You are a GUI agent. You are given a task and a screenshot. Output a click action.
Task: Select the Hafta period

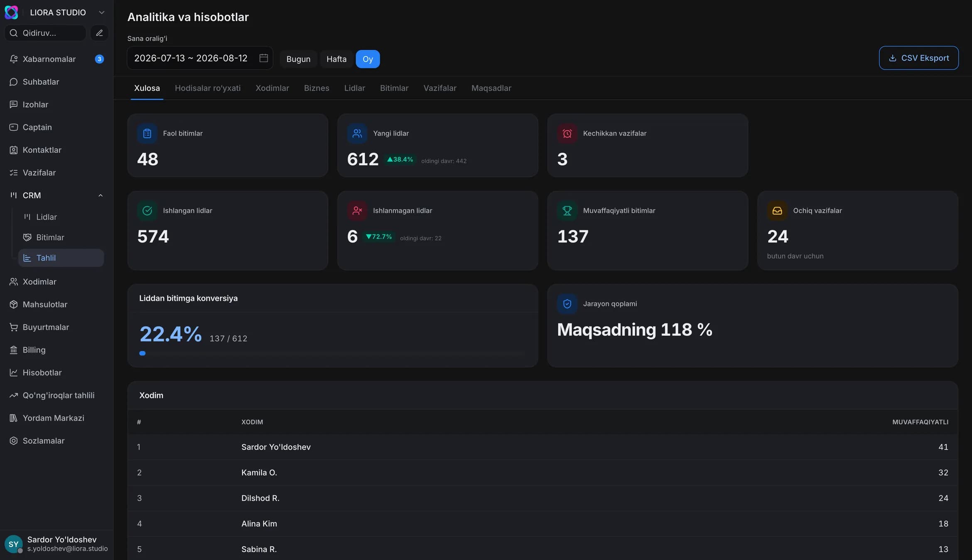pyautogui.click(x=336, y=59)
